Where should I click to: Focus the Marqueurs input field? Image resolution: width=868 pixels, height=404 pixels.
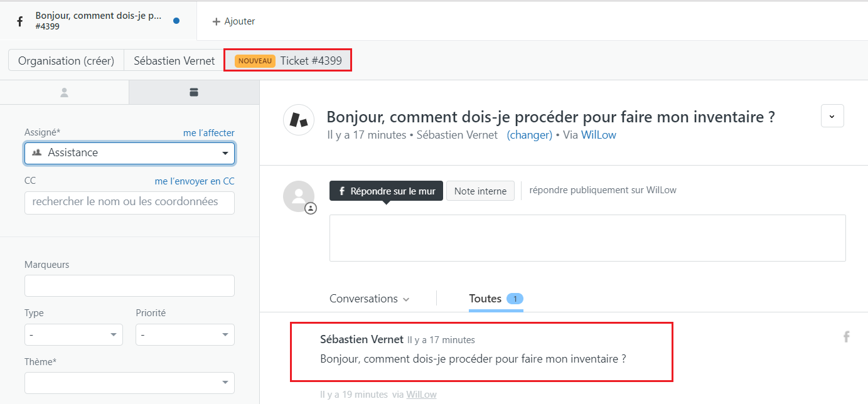pos(129,285)
